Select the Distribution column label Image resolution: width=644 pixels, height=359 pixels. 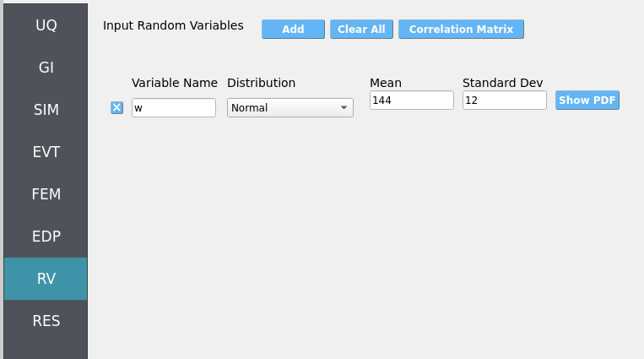pyautogui.click(x=261, y=83)
